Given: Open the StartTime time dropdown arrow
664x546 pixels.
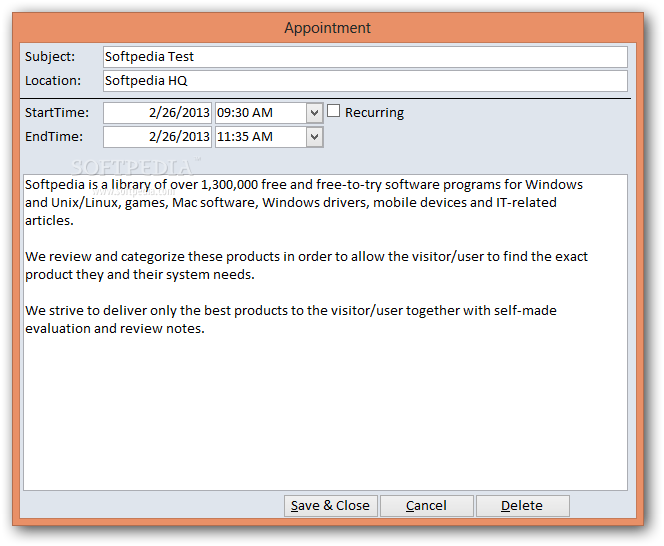Looking at the screenshot, I should click(x=314, y=113).
